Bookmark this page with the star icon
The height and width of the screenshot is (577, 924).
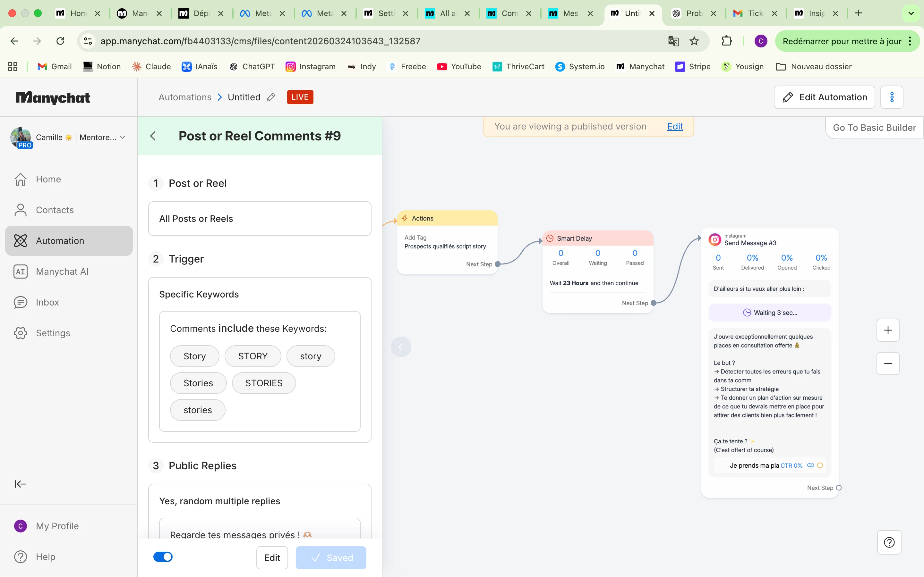(x=694, y=41)
